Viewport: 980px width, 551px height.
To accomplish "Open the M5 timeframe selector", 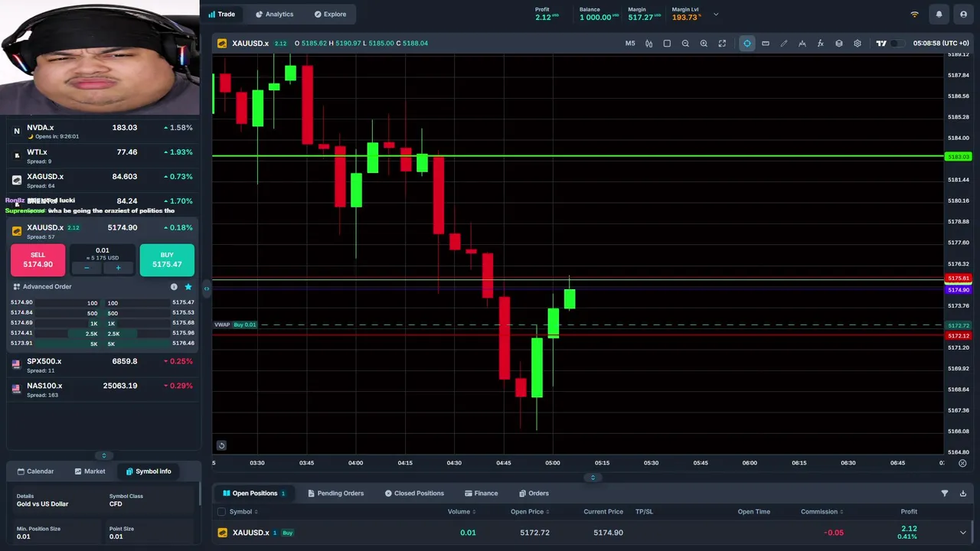I will tap(630, 44).
